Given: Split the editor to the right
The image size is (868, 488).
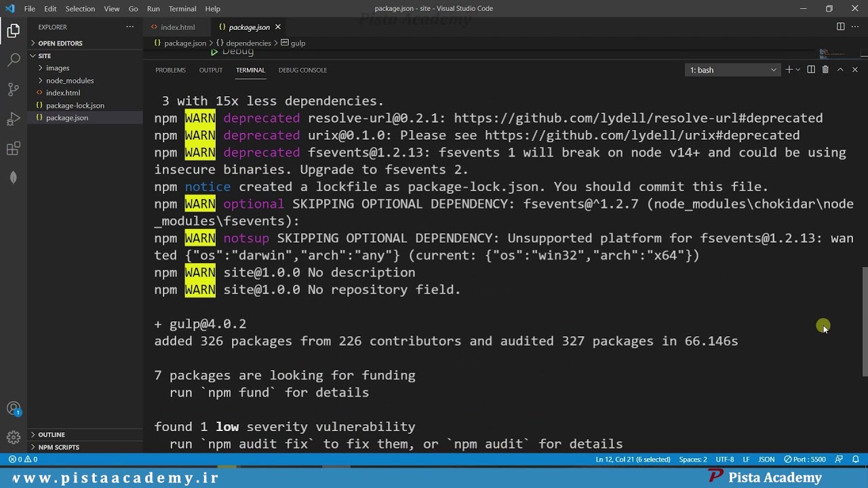Looking at the screenshot, I should pos(840,27).
